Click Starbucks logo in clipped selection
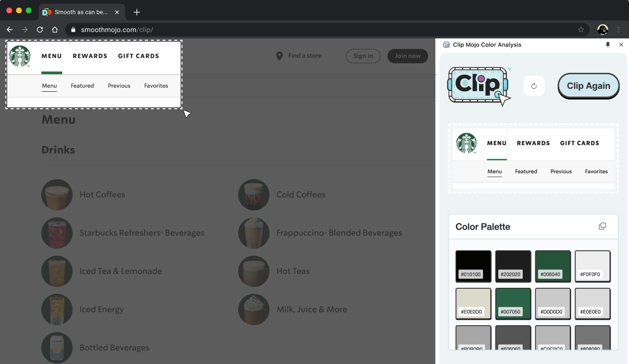The height and width of the screenshot is (364, 629). 20,56
